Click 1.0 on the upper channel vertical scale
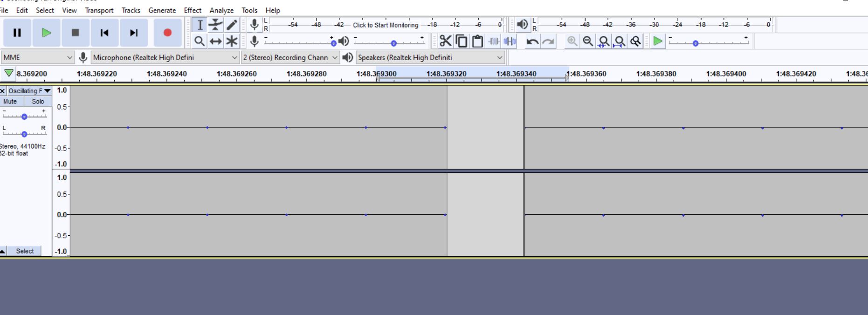Screen dimensions: 868x315 click(62, 90)
